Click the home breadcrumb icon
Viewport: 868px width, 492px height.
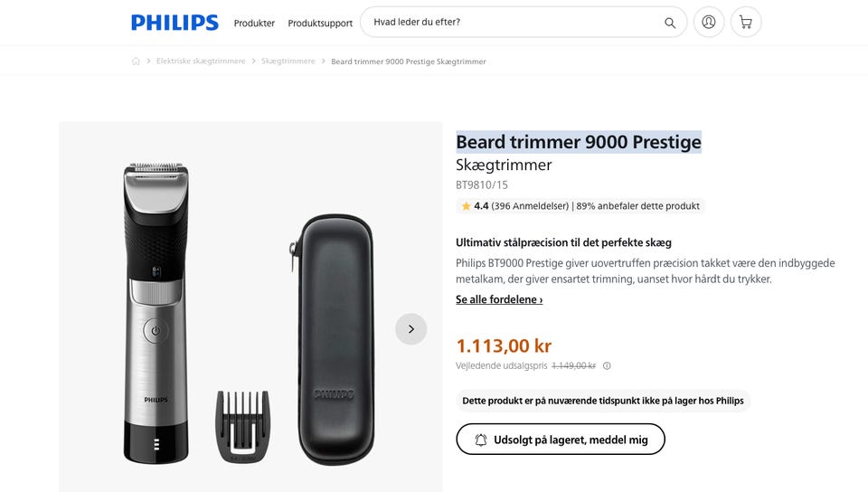136,61
